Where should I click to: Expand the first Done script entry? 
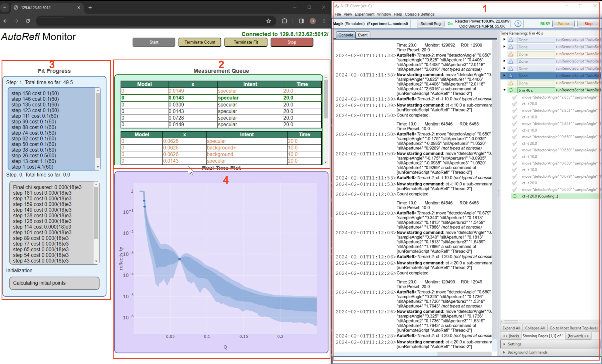point(504,39)
